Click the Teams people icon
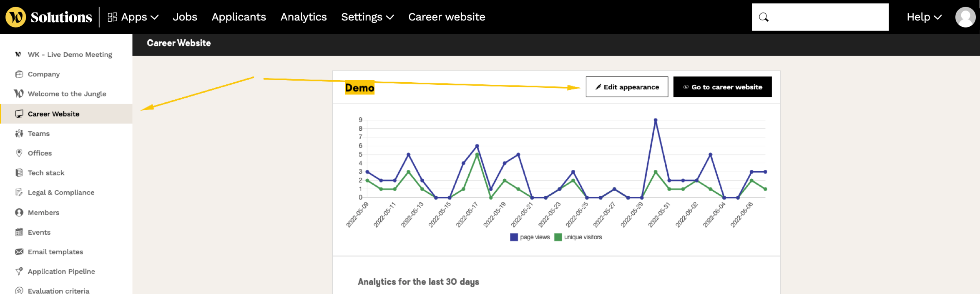 pyautogui.click(x=19, y=134)
